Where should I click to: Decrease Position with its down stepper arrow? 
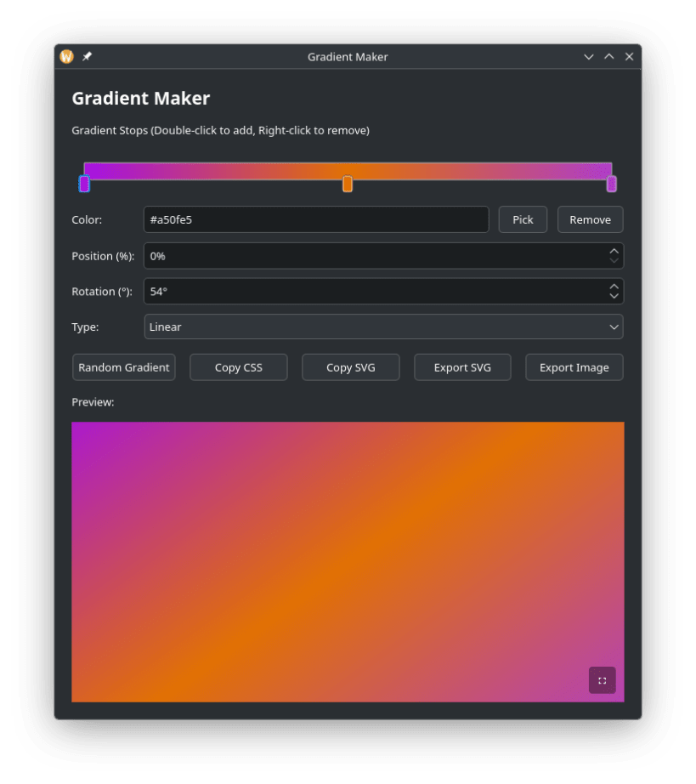614,260
